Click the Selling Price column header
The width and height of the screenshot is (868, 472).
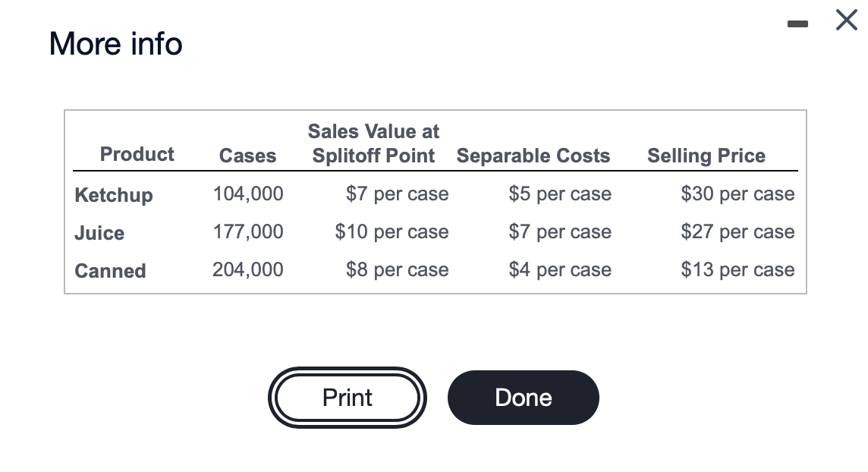pos(706,155)
